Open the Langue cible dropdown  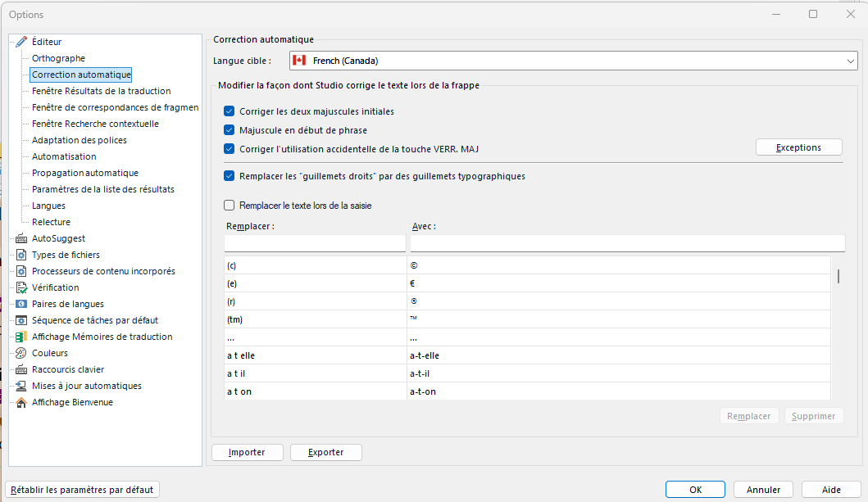click(x=851, y=60)
